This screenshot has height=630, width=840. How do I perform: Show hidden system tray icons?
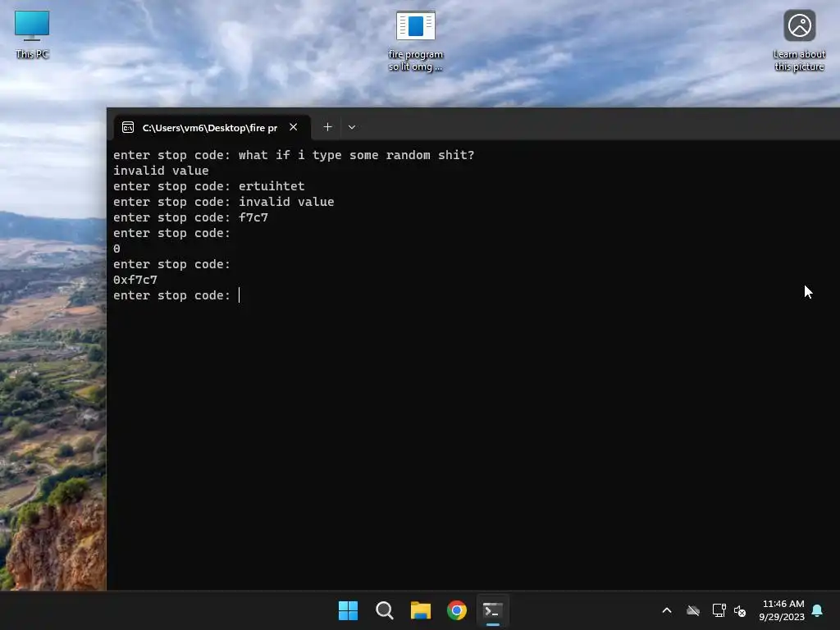tap(667, 610)
